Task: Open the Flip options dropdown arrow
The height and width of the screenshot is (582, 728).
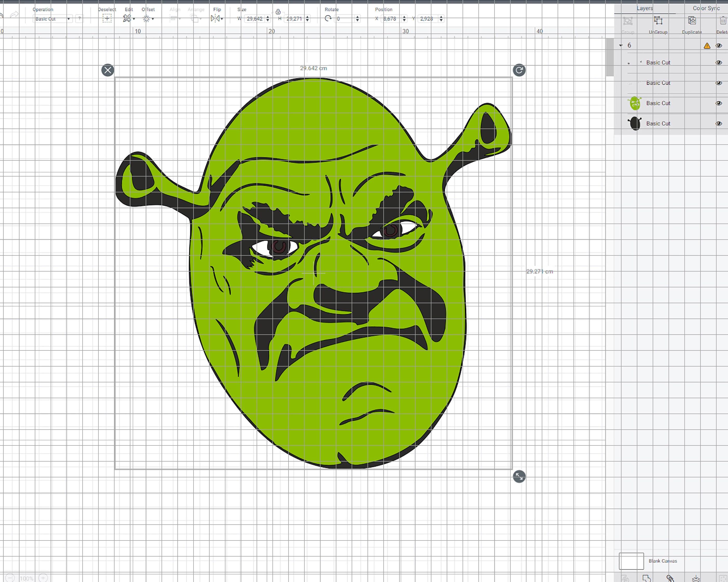Action: (x=222, y=19)
